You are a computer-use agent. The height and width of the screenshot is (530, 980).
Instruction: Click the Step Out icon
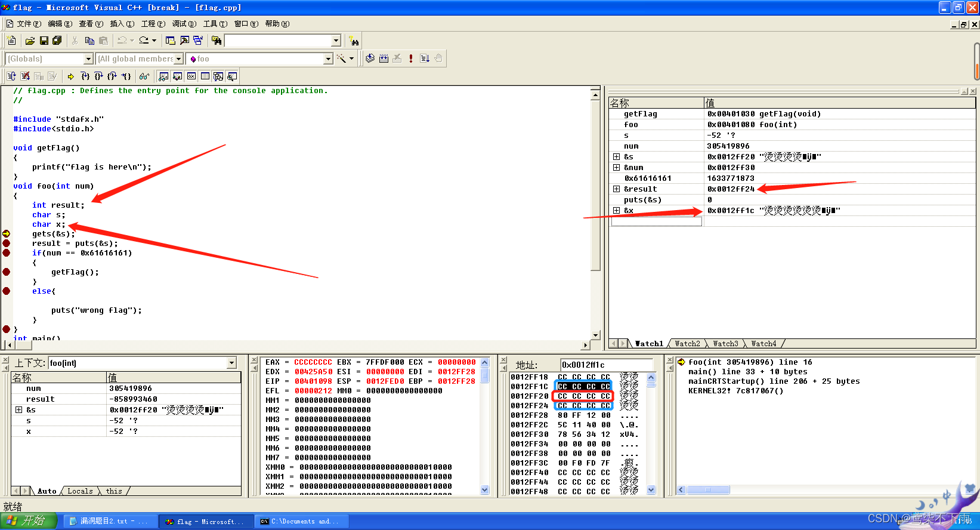point(112,76)
